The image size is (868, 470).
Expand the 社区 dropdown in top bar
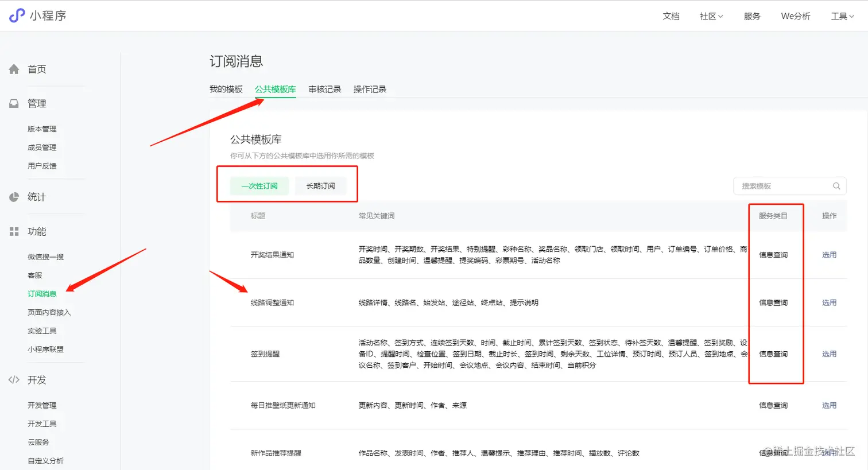tap(711, 16)
